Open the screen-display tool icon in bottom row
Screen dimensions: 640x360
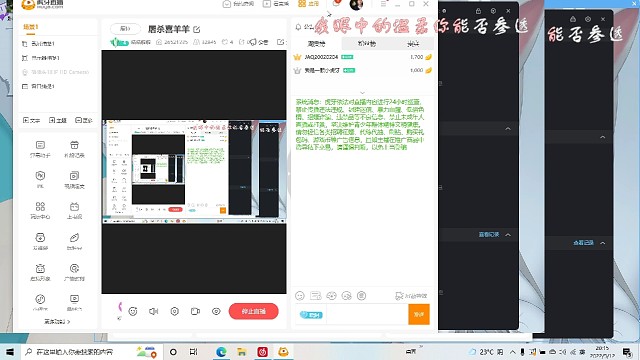[x=74, y=302]
